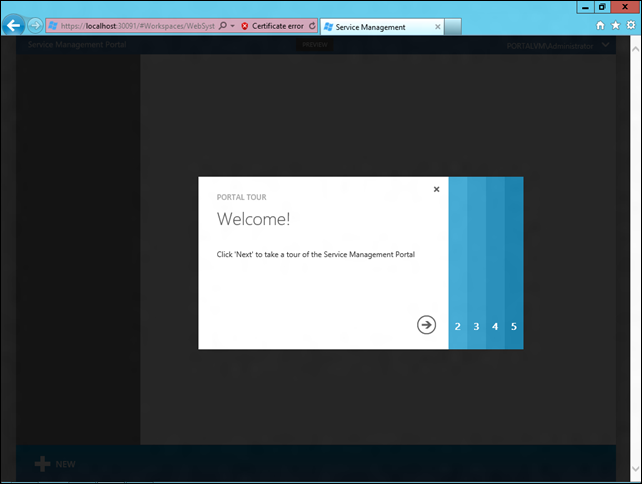Click the Certificate error warning
642x484 pixels.
[272, 26]
